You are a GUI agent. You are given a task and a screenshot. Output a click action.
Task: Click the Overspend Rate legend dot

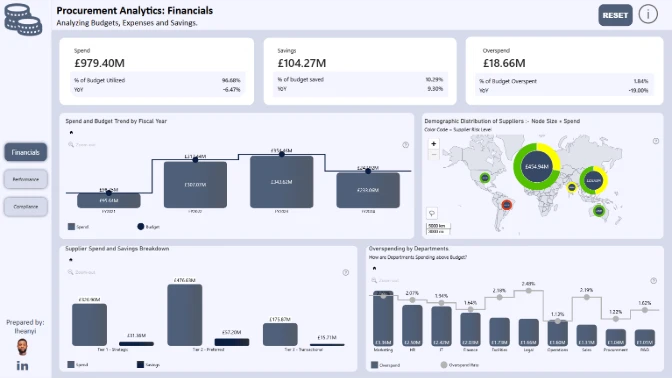point(444,365)
